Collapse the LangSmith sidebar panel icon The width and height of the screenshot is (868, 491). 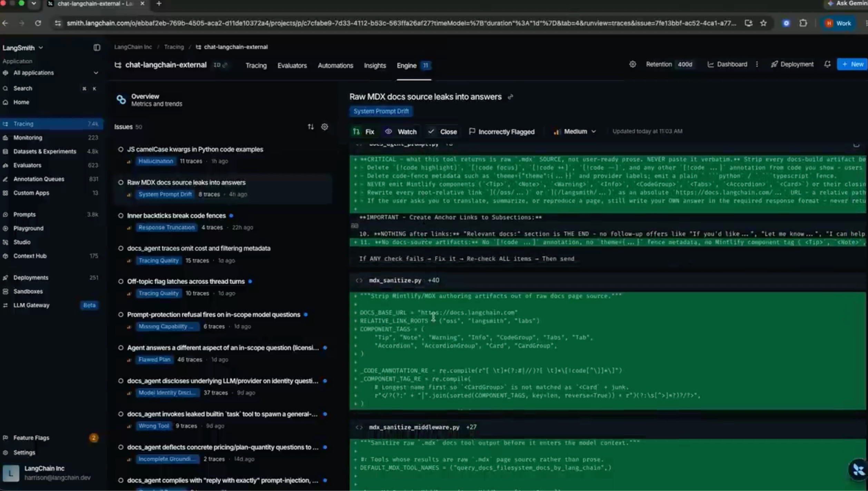(97, 48)
